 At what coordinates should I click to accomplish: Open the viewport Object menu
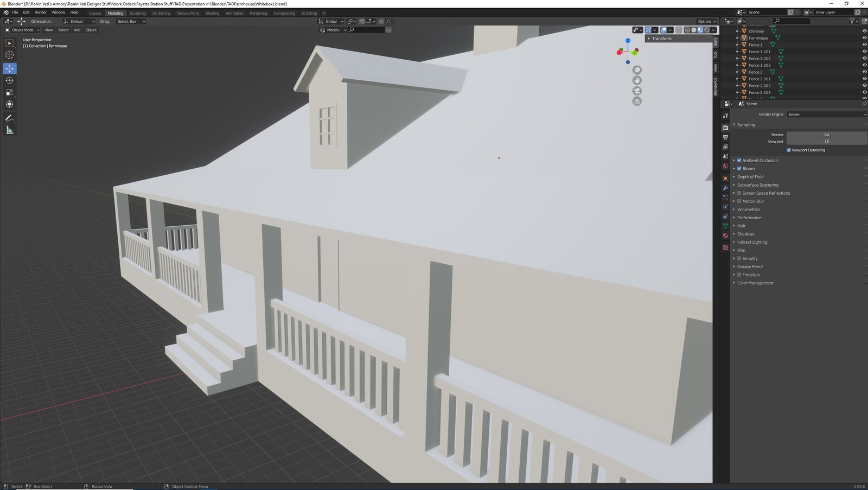(x=91, y=30)
